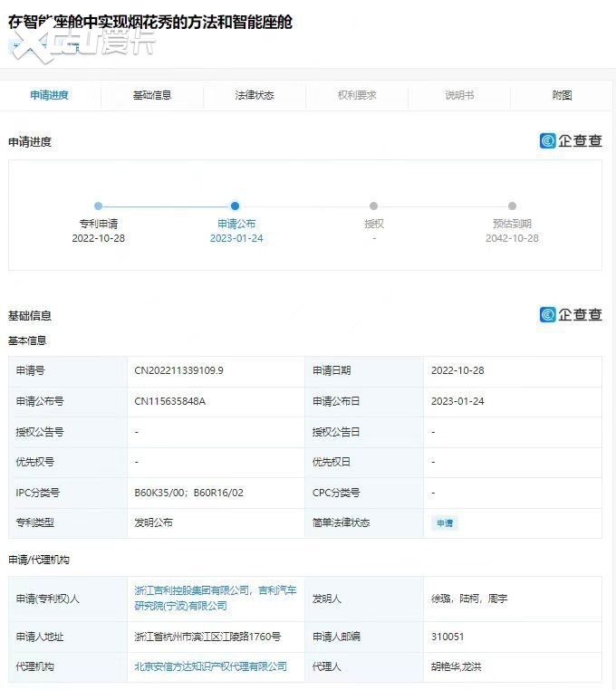Click the 企查查 logo in 申请进度 section
616x690 pixels.
click(x=571, y=141)
